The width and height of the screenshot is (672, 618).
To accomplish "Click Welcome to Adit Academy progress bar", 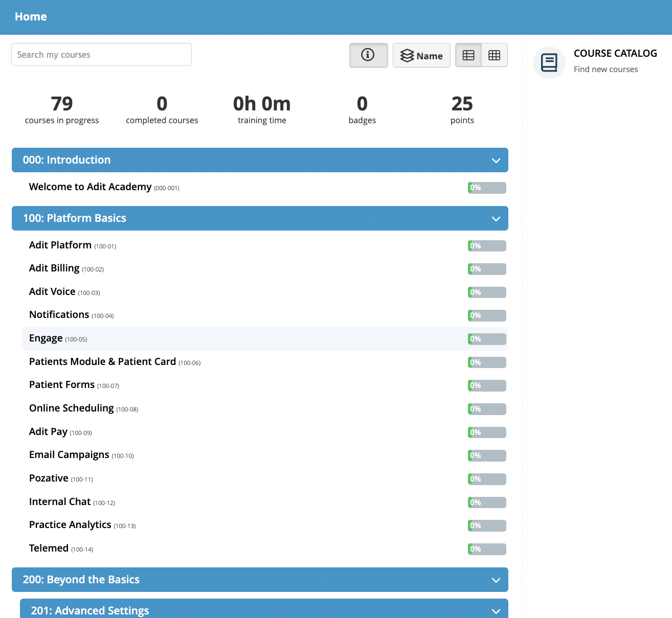I will pos(487,188).
